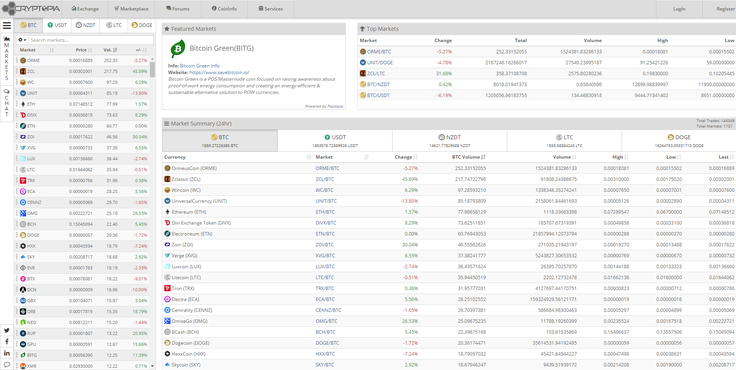736x370 pixels.
Task: Click the ZCL coin icon in the left market list
Action: (23, 71)
